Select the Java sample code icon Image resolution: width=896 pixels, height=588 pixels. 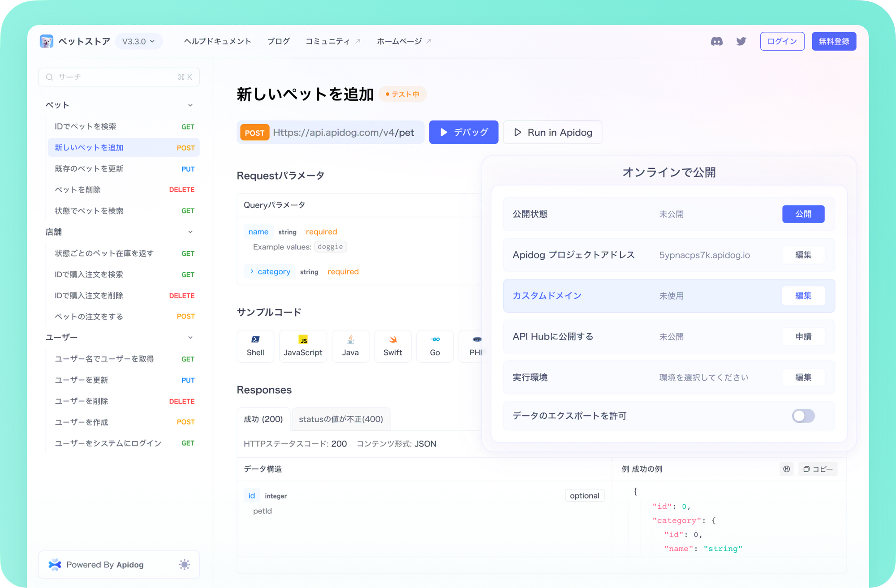coord(350,339)
